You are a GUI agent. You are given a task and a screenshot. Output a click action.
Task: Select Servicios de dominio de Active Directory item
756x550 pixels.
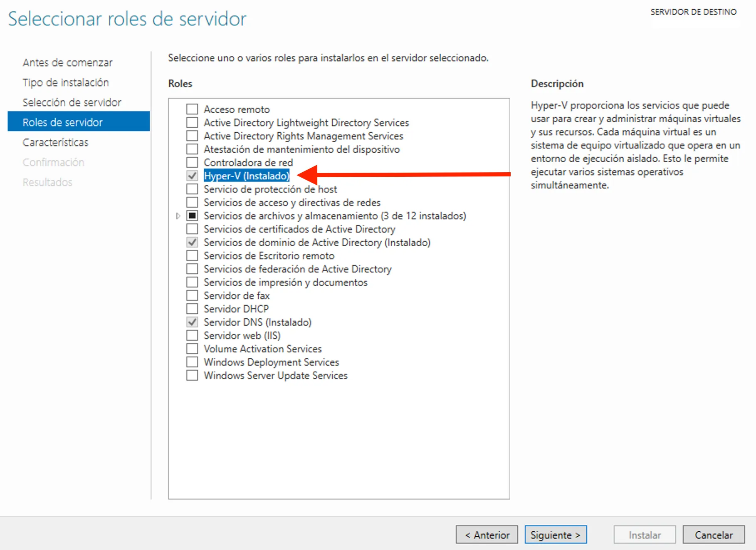pyautogui.click(x=316, y=243)
